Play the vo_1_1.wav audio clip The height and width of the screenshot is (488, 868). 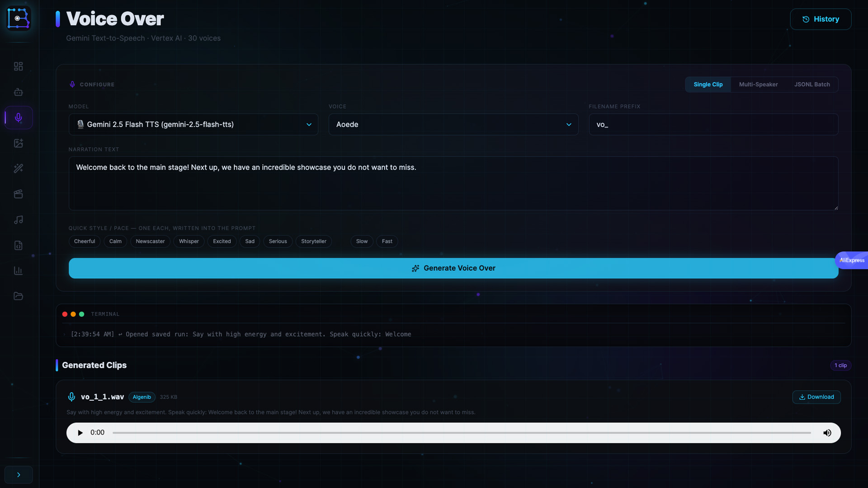click(x=80, y=433)
